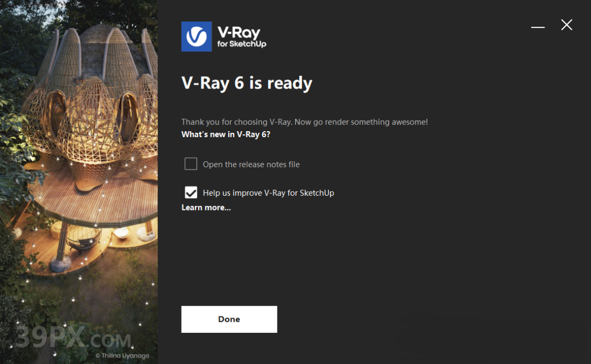Screen dimensions: 591x364
Task: Minimize the V-Ray installer window
Action: 538,27
